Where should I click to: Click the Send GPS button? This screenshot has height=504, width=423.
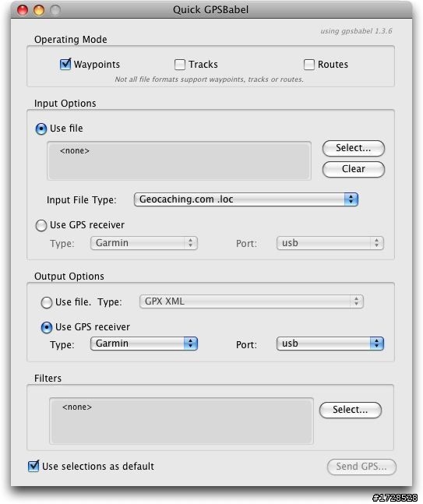tap(361, 467)
